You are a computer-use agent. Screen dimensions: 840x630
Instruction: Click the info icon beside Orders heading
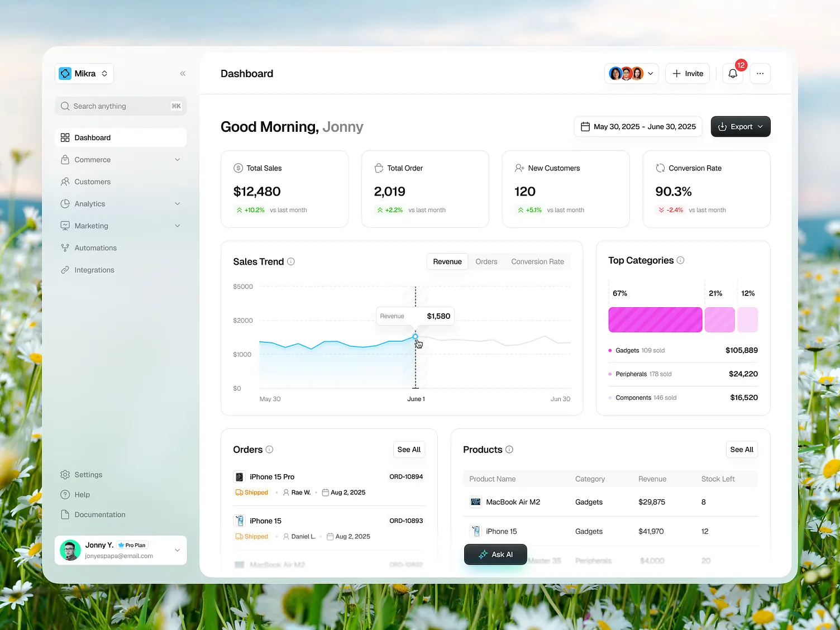pos(270,450)
